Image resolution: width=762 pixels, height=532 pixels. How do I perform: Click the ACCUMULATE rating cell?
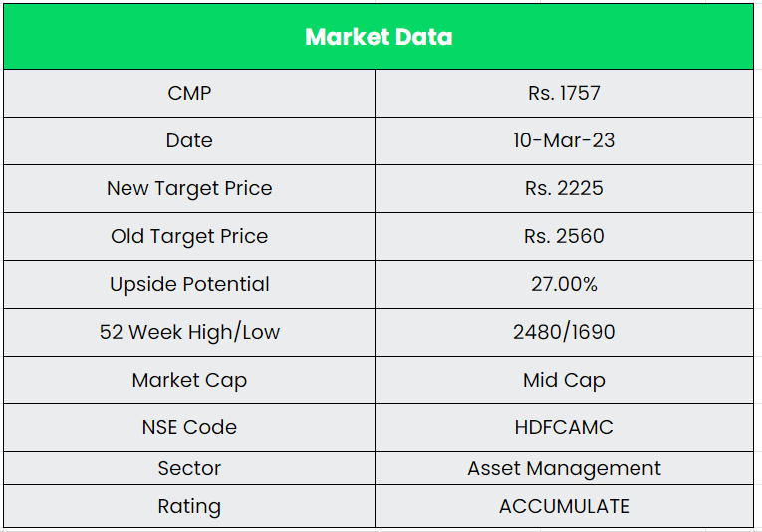click(x=564, y=506)
